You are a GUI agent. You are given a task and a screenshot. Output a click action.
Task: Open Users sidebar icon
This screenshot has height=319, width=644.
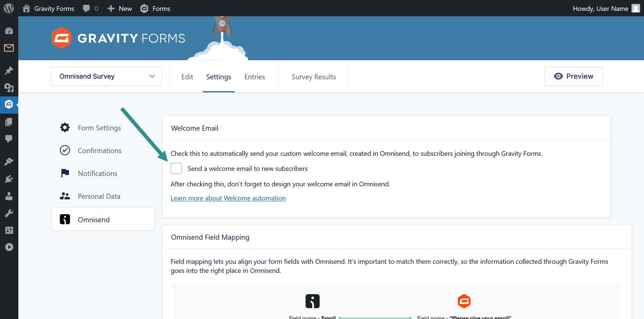coord(9,196)
